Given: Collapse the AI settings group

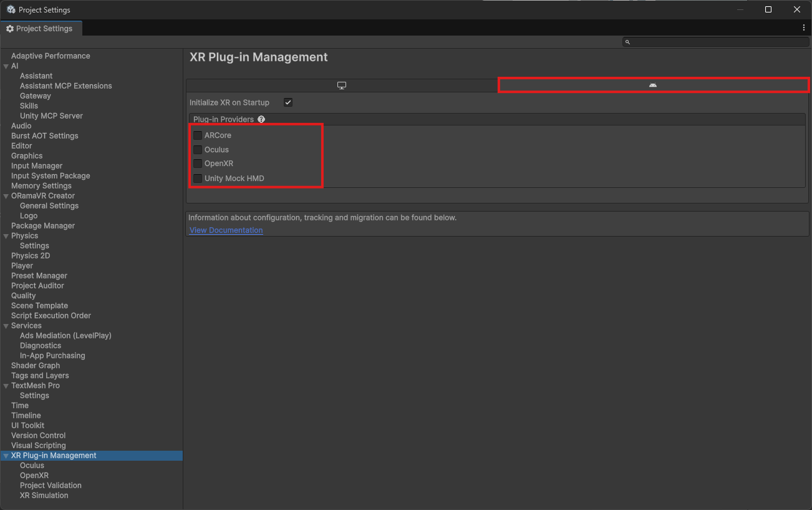Looking at the screenshot, I should pyautogui.click(x=6, y=66).
